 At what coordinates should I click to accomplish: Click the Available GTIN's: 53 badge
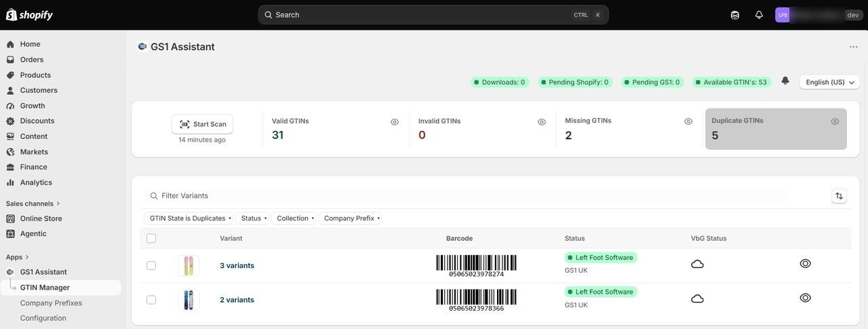click(x=731, y=82)
